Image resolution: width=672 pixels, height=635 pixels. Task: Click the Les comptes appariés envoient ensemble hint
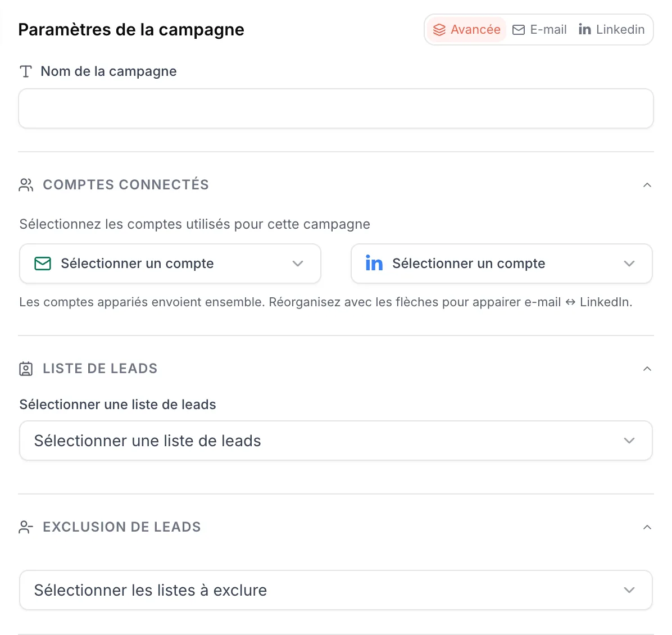pos(326,302)
